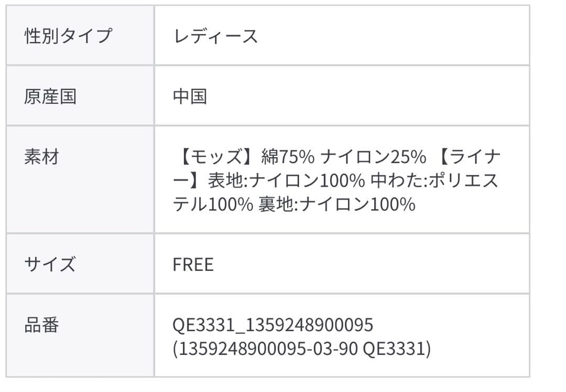Select the 中国 country value
The height and width of the screenshot is (392, 566).
(x=190, y=96)
